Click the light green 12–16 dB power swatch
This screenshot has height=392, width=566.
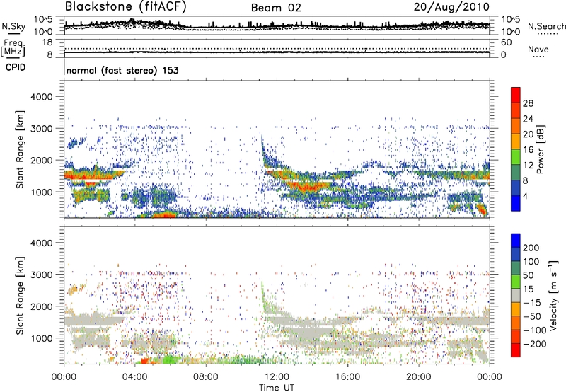[516, 157]
